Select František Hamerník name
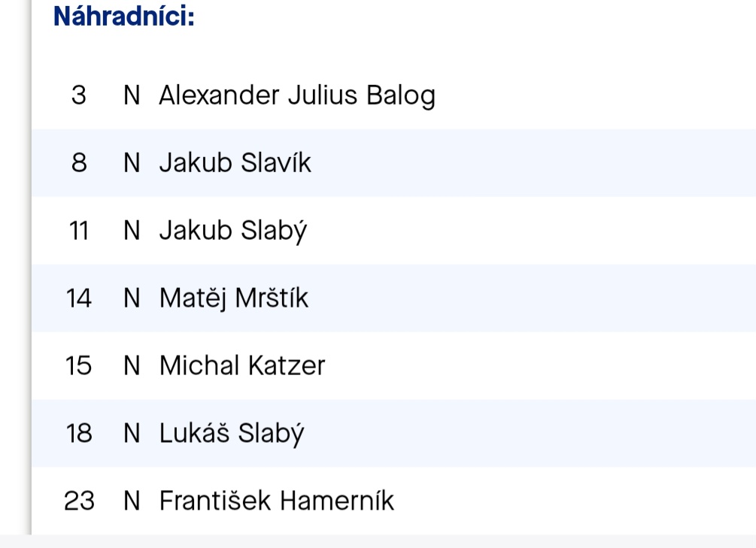This screenshot has width=756, height=548. point(277,501)
